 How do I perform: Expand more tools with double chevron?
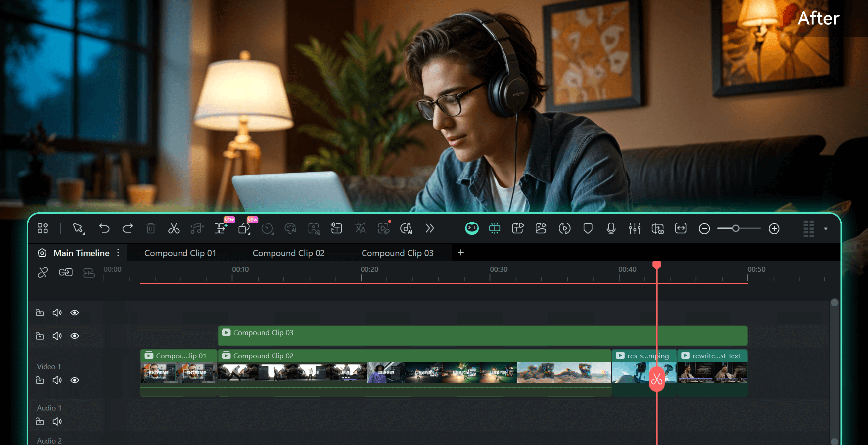tap(430, 228)
